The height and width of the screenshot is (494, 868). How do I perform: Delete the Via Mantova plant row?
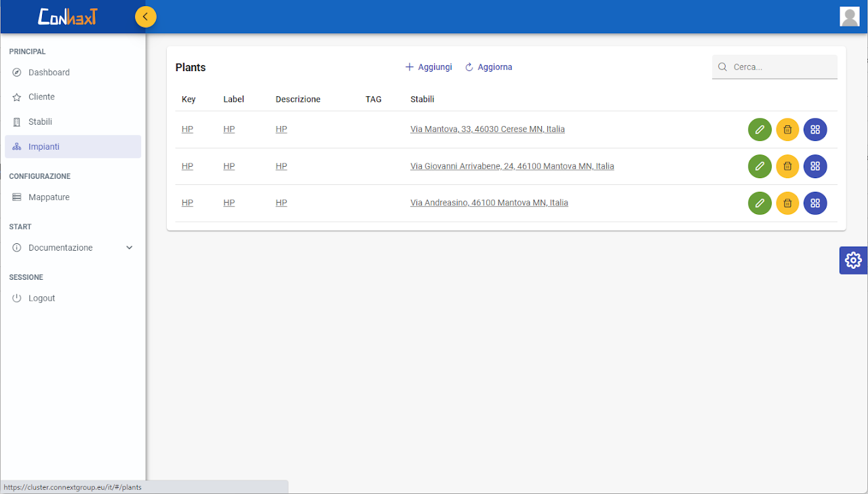(787, 129)
